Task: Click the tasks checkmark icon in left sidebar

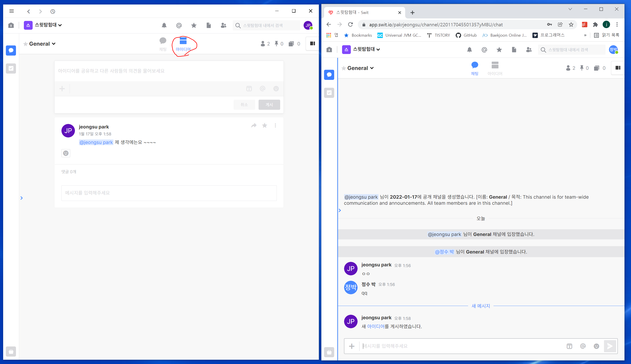Action: click(x=11, y=68)
